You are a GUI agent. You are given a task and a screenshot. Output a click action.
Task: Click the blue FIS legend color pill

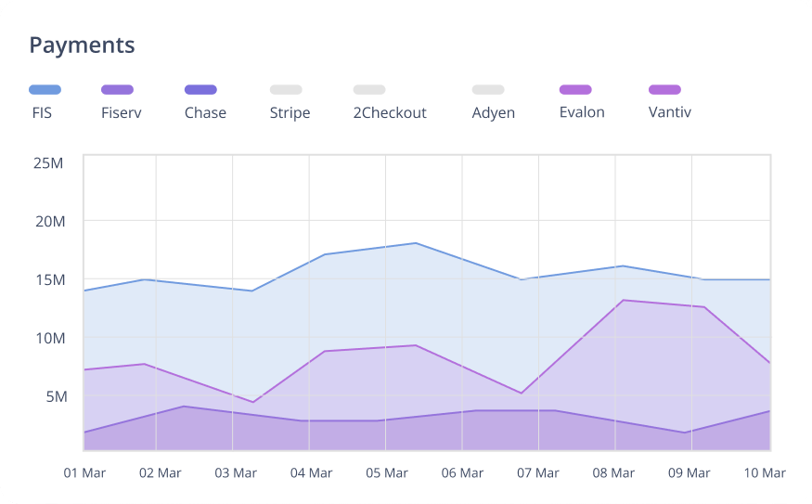pos(45,90)
